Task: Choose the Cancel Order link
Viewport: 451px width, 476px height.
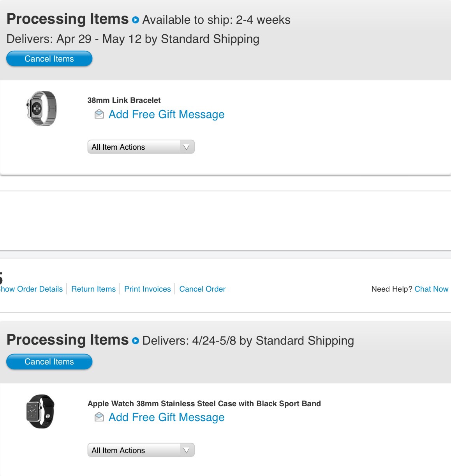Action: [x=202, y=289]
